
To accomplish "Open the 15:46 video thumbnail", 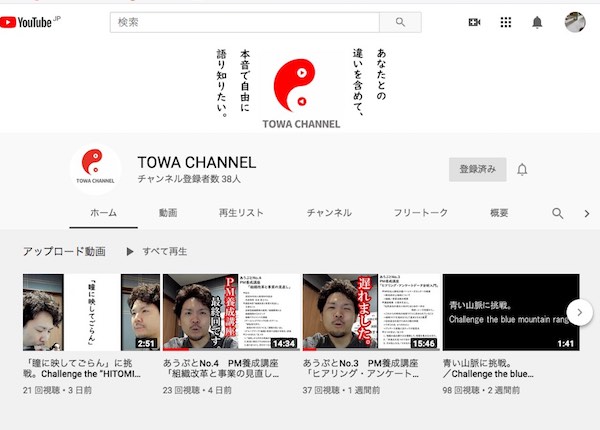I will [x=371, y=312].
